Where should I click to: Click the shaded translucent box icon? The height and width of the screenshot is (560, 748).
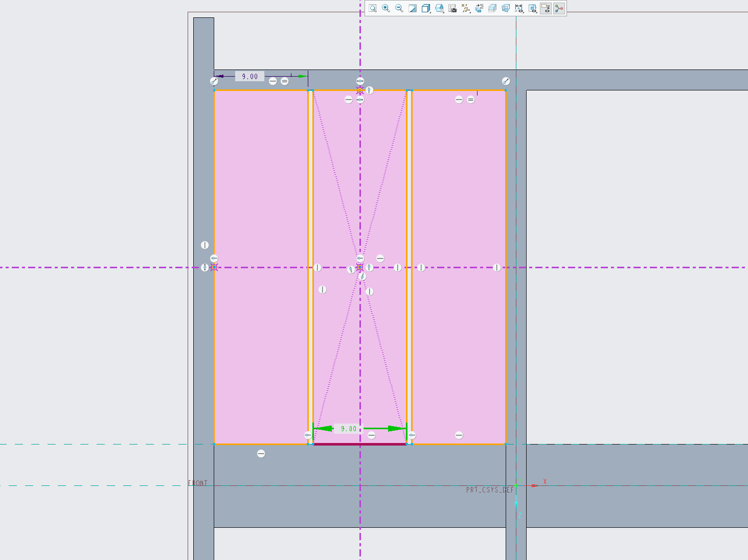(x=492, y=8)
